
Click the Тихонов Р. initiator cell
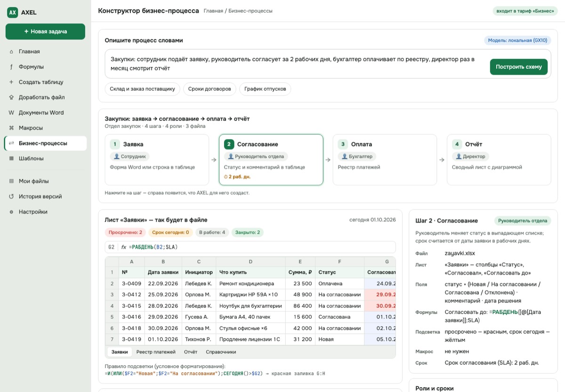tap(199, 339)
